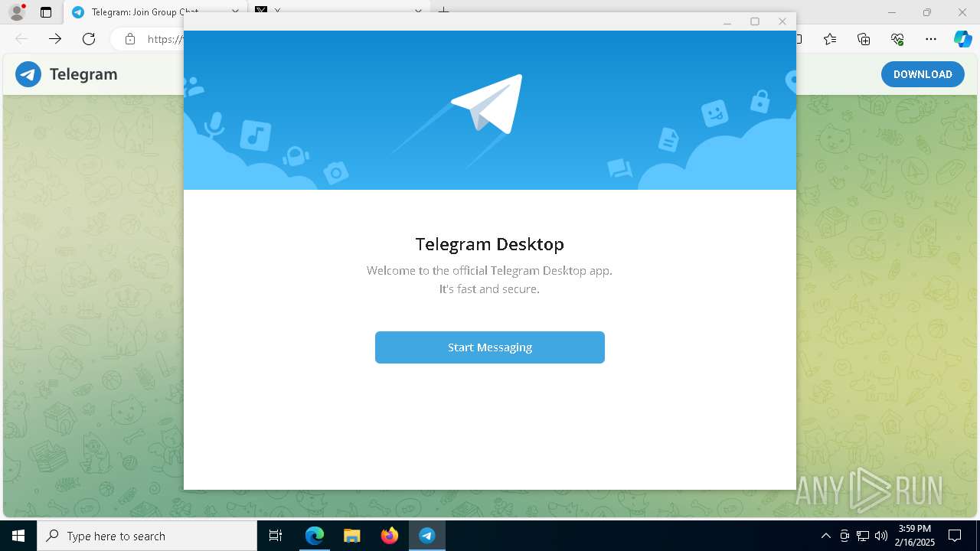Close the Telegram Desktop window
Screen dimensions: 980x551
coord(782,21)
